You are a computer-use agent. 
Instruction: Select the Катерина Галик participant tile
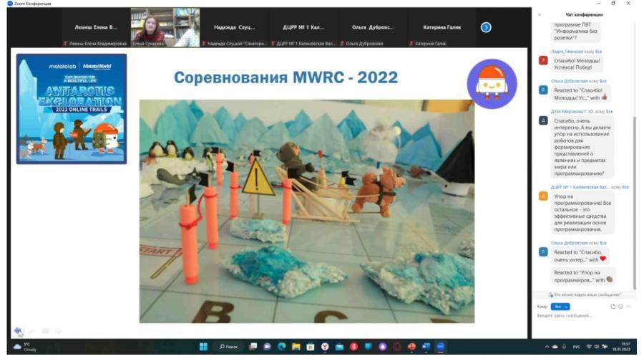click(442, 27)
